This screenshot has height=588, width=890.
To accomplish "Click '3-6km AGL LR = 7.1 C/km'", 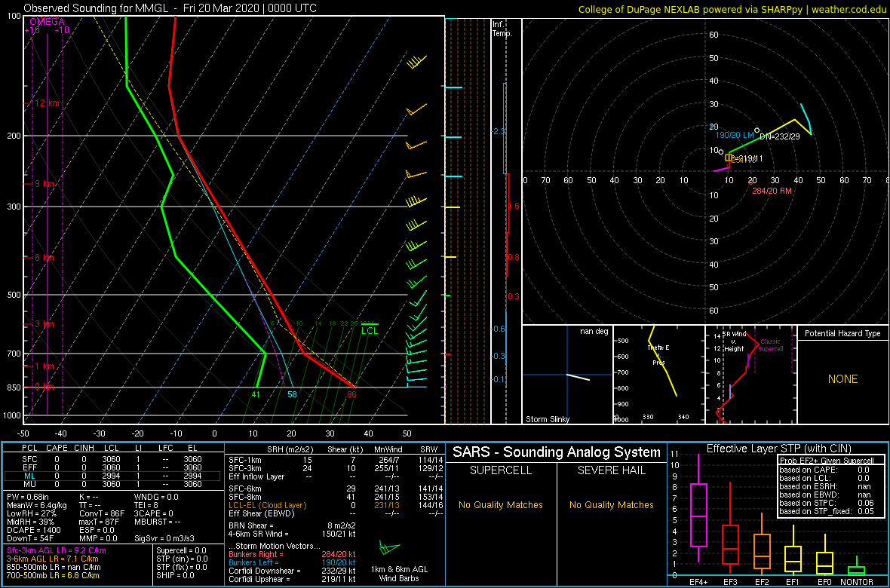I will pyautogui.click(x=53, y=559).
